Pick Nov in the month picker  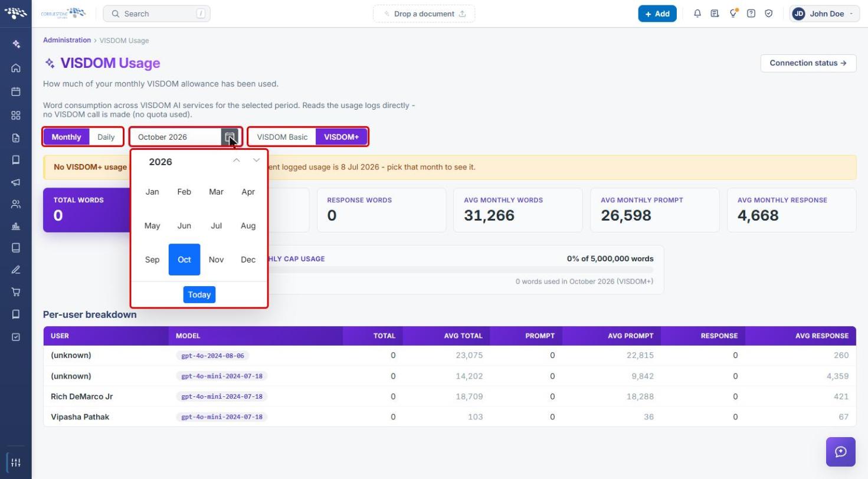[217, 260]
